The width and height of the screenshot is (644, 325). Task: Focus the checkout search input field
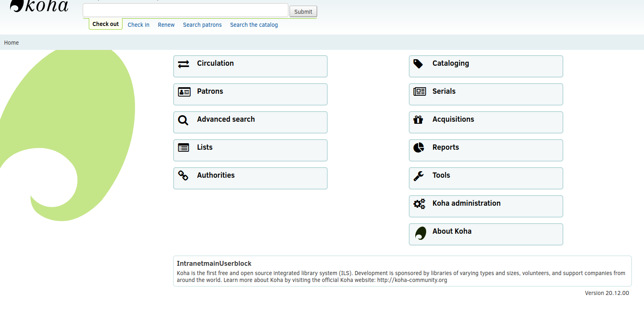tap(185, 11)
